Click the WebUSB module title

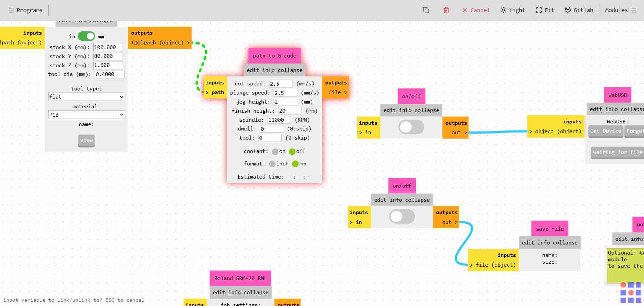point(617,95)
